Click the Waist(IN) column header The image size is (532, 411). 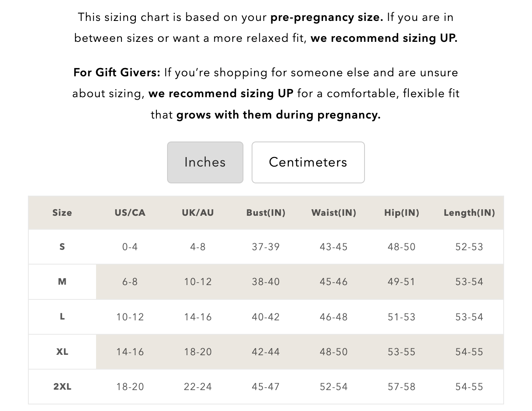coord(334,212)
